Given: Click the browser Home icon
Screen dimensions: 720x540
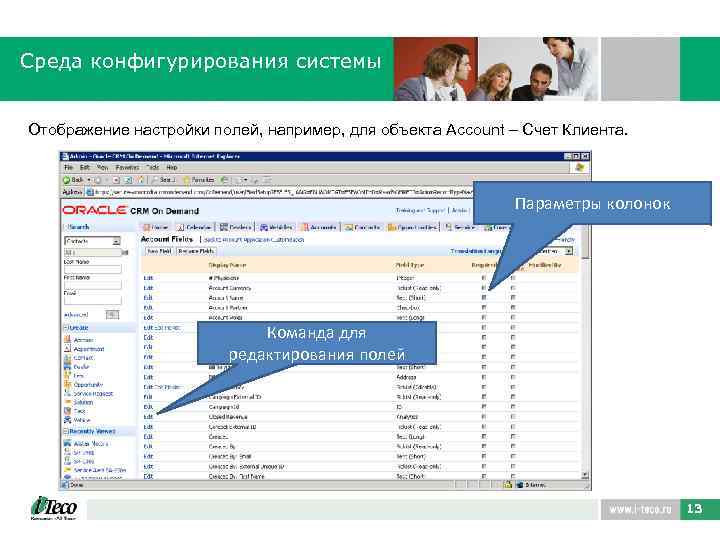Looking at the screenshot, I should [141, 180].
